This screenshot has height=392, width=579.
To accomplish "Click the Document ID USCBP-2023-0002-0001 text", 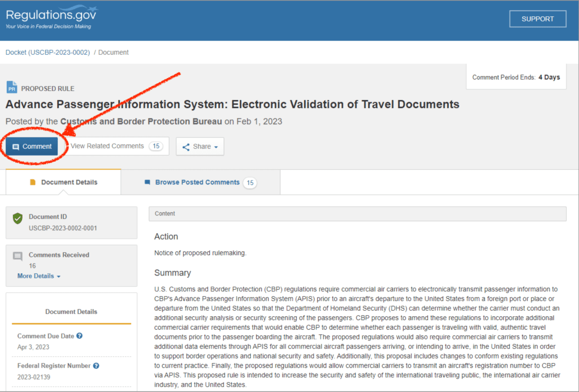I will (63, 228).
